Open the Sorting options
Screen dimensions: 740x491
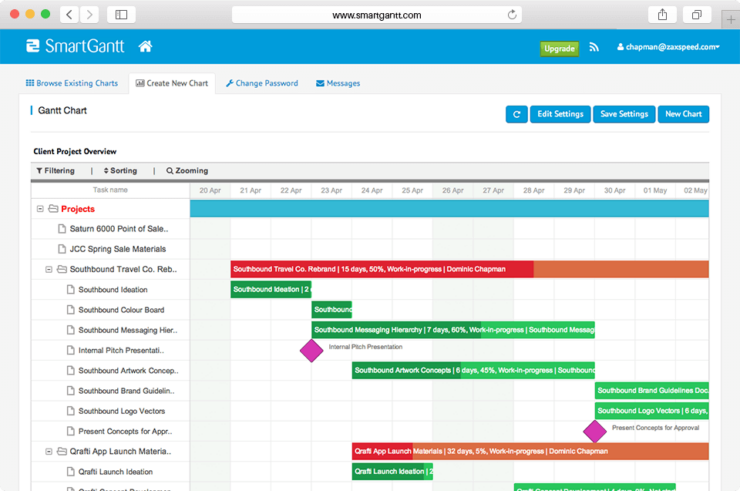coord(121,171)
